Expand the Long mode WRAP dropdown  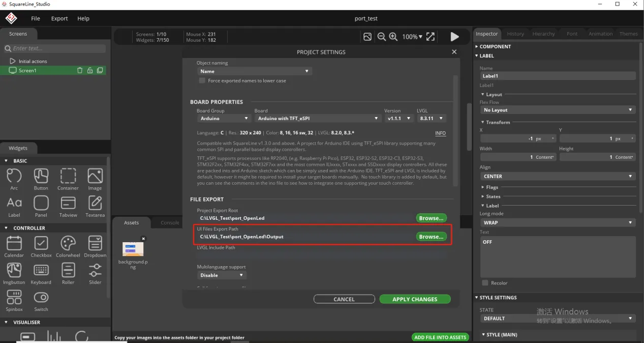coord(557,223)
